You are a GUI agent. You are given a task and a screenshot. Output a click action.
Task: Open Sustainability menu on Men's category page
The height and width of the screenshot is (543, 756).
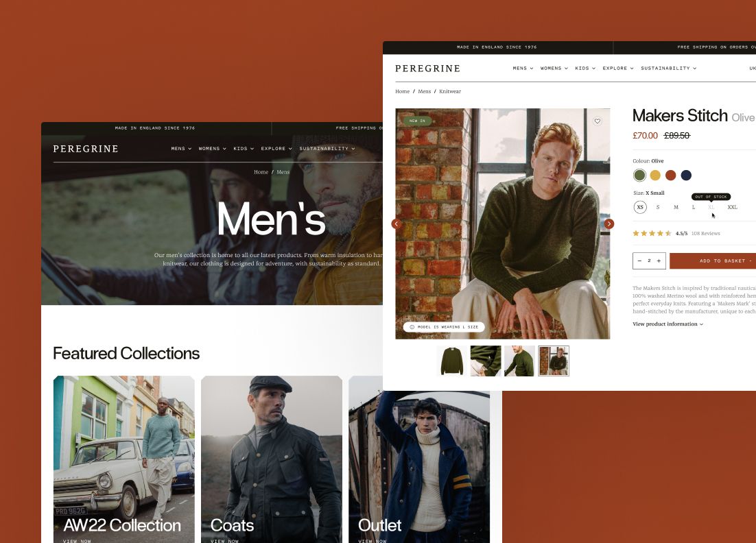pyautogui.click(x=327, y=148)
